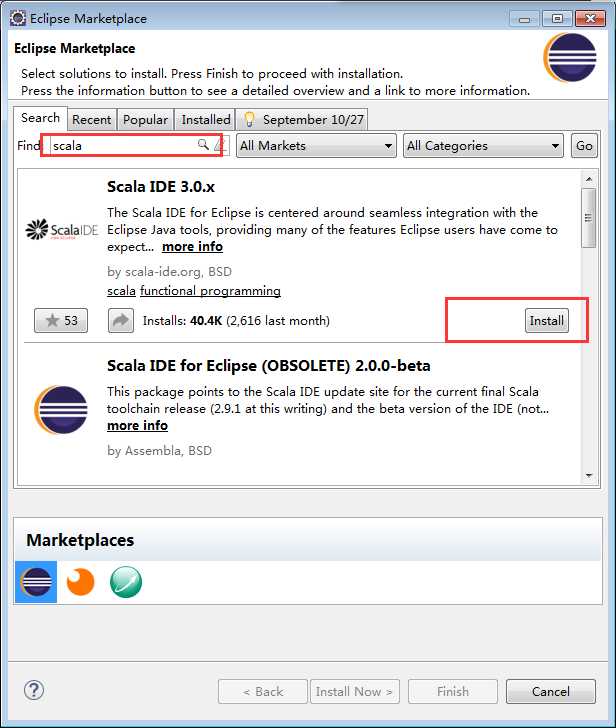Click the results list scrollbar thumb

point(589,217)
